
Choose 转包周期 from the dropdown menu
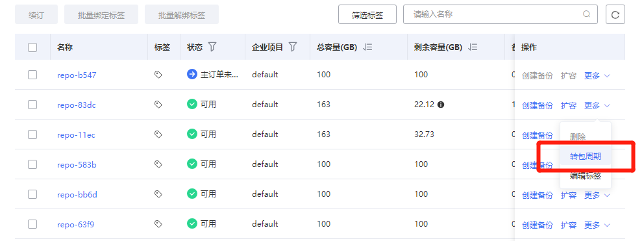pos(586,157)
